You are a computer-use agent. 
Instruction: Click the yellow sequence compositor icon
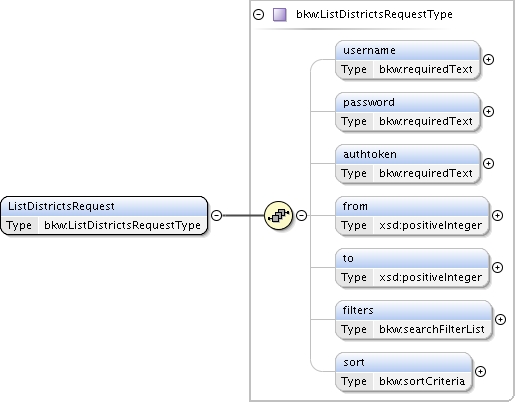point(278,215)
